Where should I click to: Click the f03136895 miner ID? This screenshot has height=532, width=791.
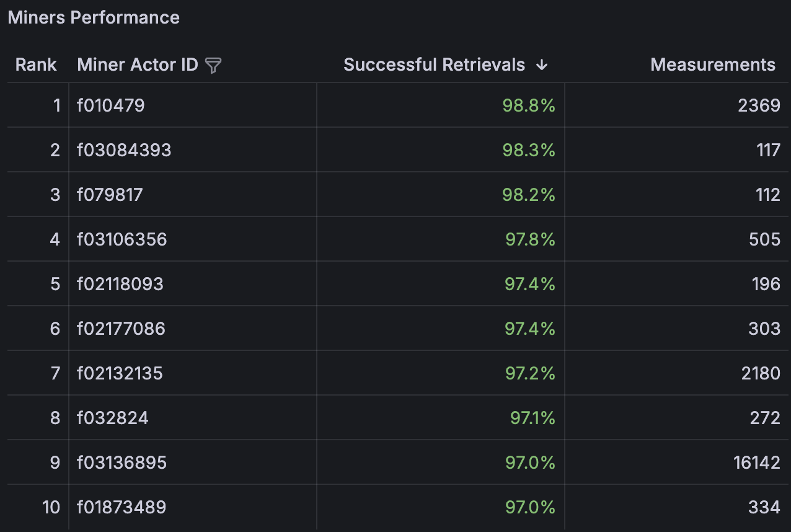click(122, 463)
